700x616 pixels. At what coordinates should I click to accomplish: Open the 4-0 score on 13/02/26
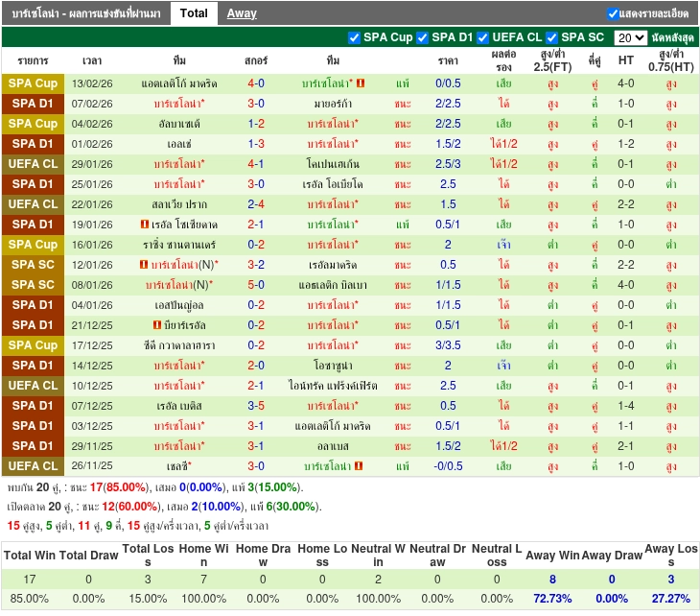click(x=256, y=83)
